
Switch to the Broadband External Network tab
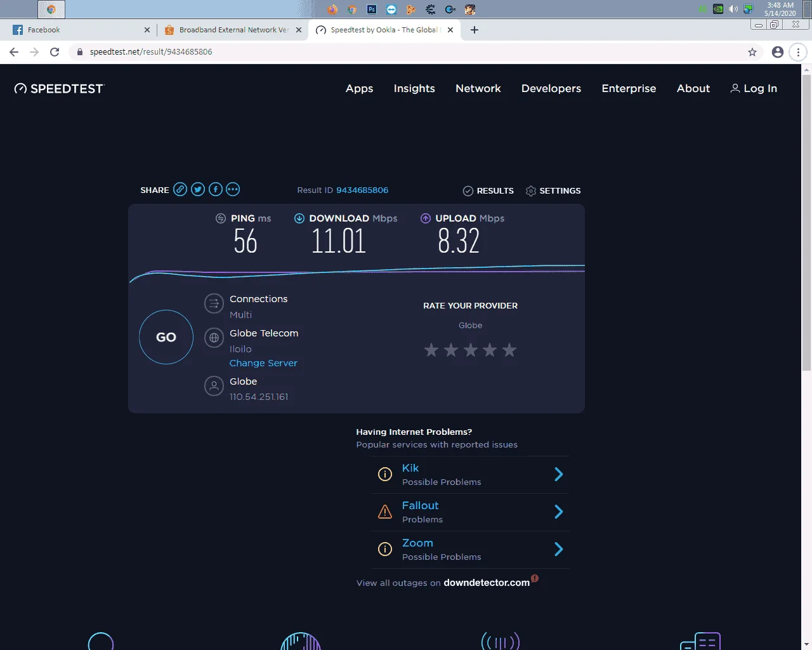(x=232, y=30)
